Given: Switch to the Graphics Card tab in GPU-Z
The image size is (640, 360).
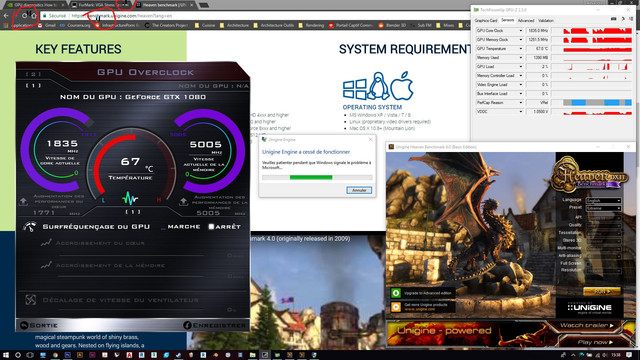Looking at the screenshot, I should pos(486,20).
